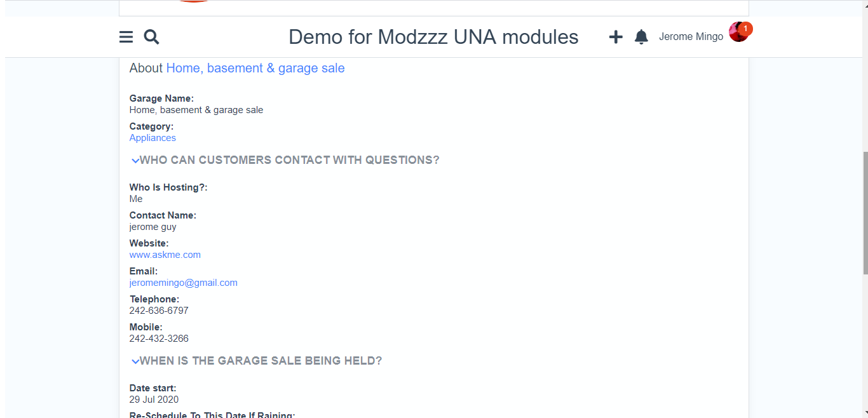Collapse the customer contact section chevron

tap(135, 161)
